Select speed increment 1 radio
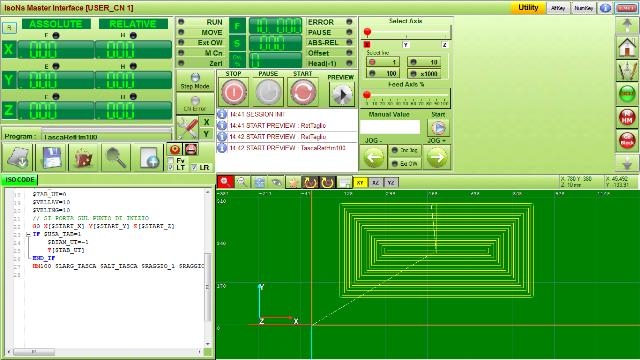Image resolution: width=640 pixels, height=360 pixels. pos(382,62)
